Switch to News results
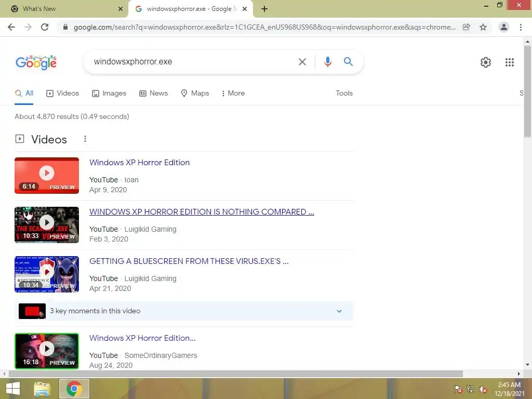This screenshot has height=399, width=532. point(154,94)
